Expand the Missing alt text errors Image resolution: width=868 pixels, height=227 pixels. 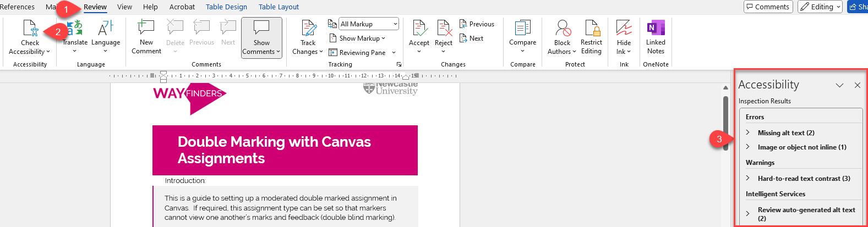click(748, 132)
